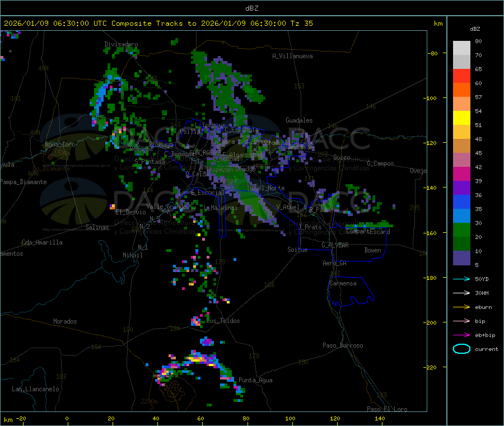The image size is (504, 426).
Task: Select the yellow 51-54 dBZ swatch
Action: click(x=461, y=118)
